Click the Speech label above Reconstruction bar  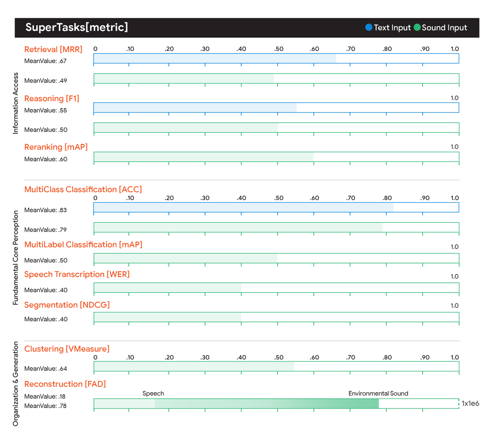[153, 393]
